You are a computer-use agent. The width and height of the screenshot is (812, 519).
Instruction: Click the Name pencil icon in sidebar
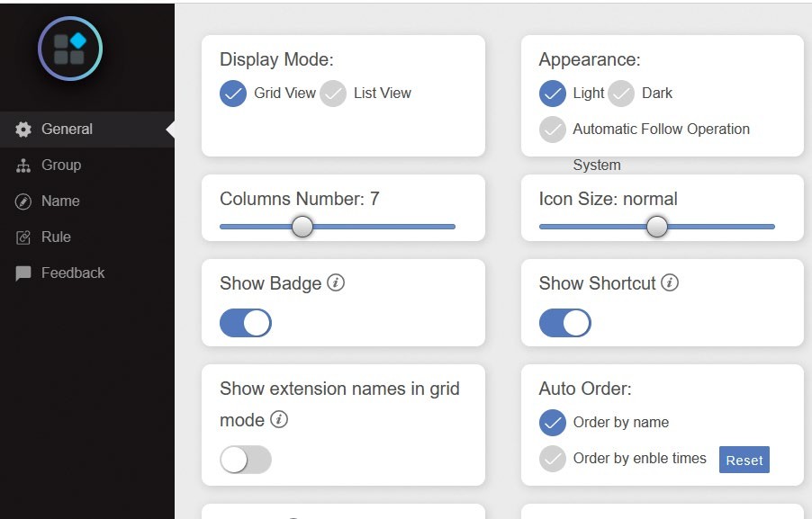click(23, 201)
